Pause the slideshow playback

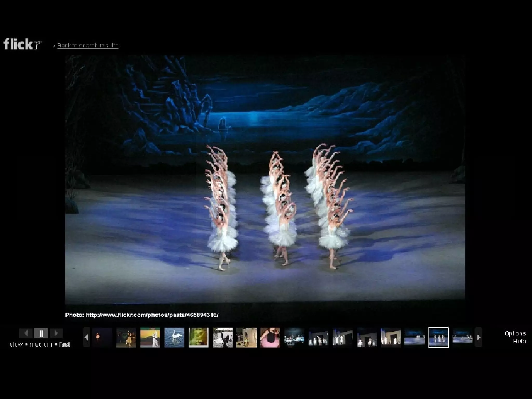41,333
